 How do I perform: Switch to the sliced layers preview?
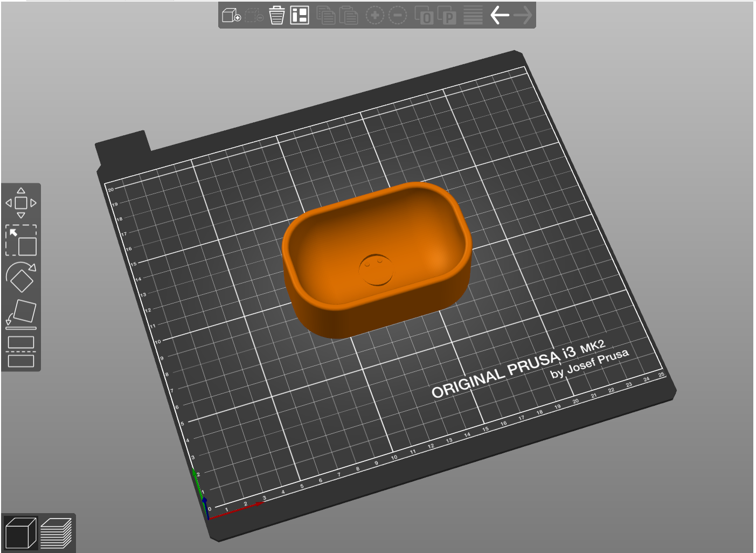[56, 533]
